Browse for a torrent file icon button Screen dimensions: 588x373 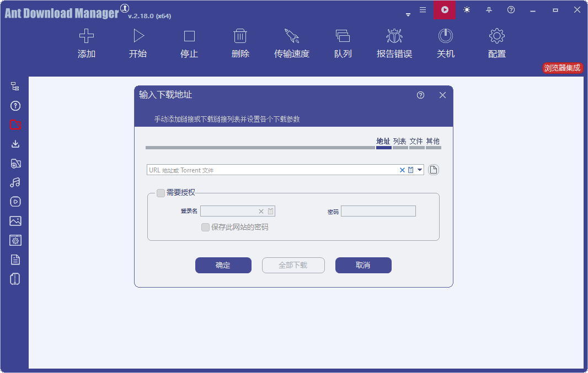click(x=434, y=170)
